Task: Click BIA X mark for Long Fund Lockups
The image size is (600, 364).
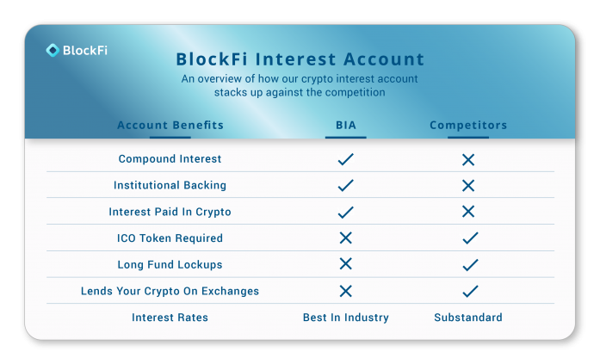Action: coord(346,264)
